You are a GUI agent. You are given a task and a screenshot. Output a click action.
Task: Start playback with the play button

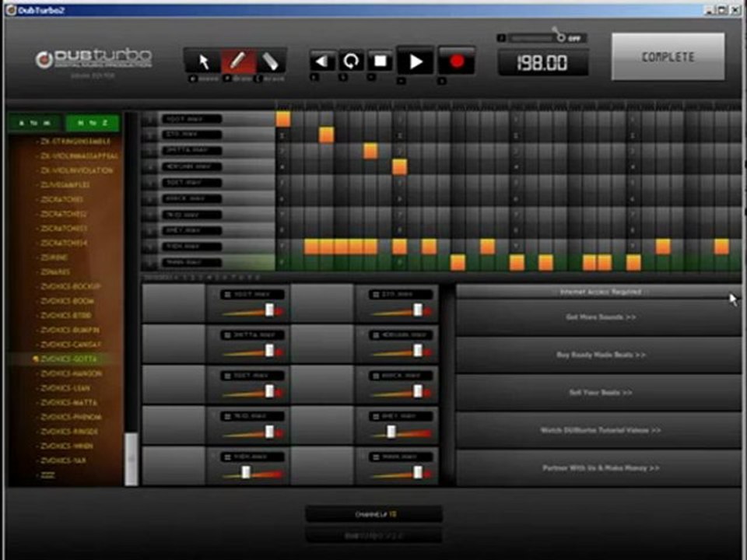(416, 61)
